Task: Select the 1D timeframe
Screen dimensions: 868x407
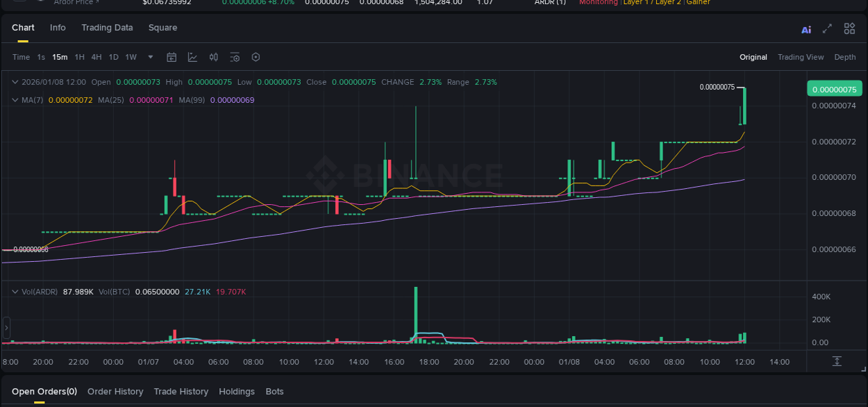Action: [113, 57]
